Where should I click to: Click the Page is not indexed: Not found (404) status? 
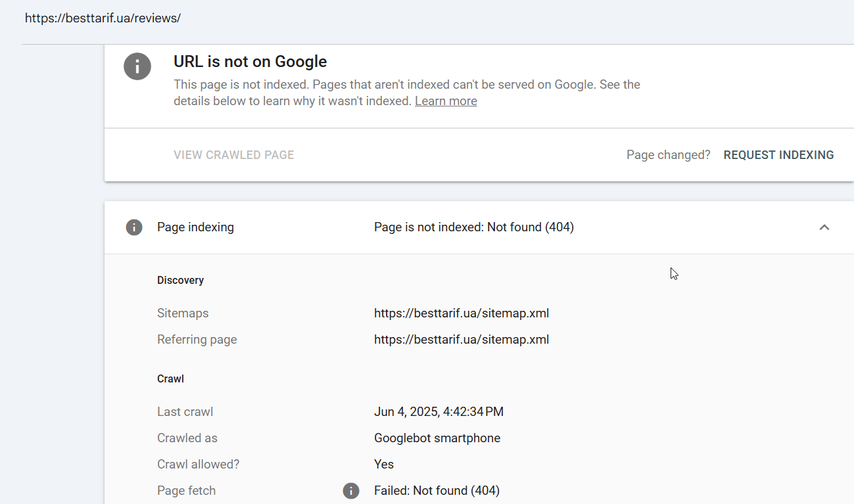[x=473, y=227]
